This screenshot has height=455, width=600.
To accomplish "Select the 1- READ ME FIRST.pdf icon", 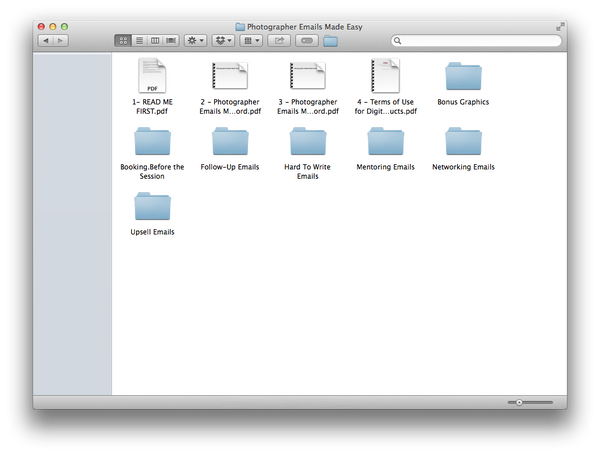I will click(152, 75).
